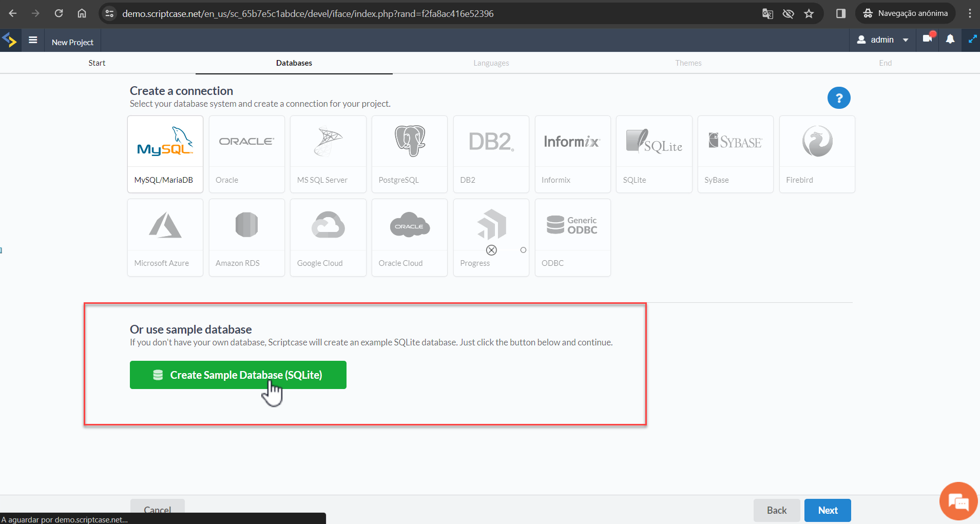This screenshot has height=524, width=980.
Task: Open the blue help question mark
Action: click(839, 98)
